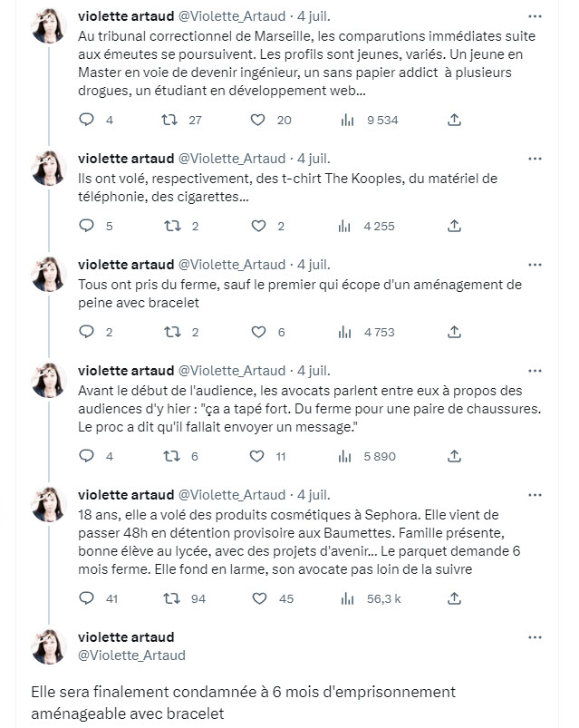This screenshot has width=579, height=728.
Task: Click the avatar on the final tweet
Action: (x=48, y=645)
